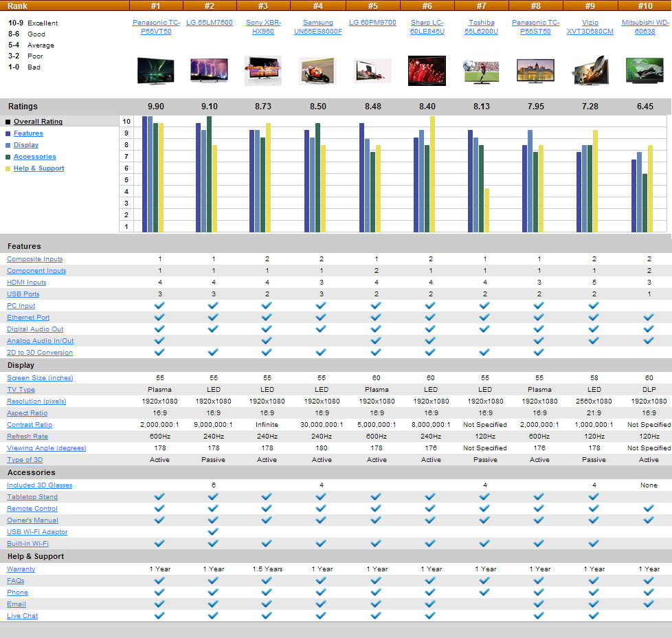Open the Remote Control link
Image resolution: width=672 pixels, height=638 pixels.
tap(32, 509)
